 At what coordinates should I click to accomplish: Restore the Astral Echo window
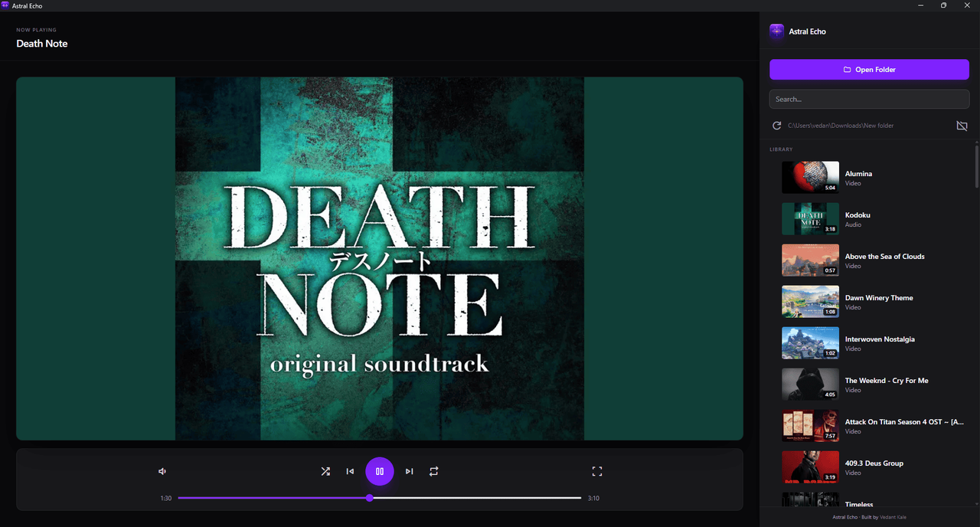(x=943, y=5)
